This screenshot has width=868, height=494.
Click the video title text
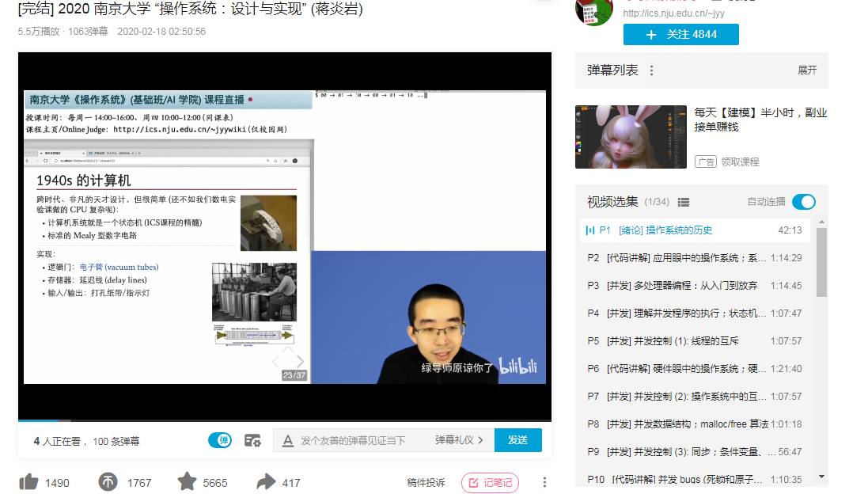point(191,9)
